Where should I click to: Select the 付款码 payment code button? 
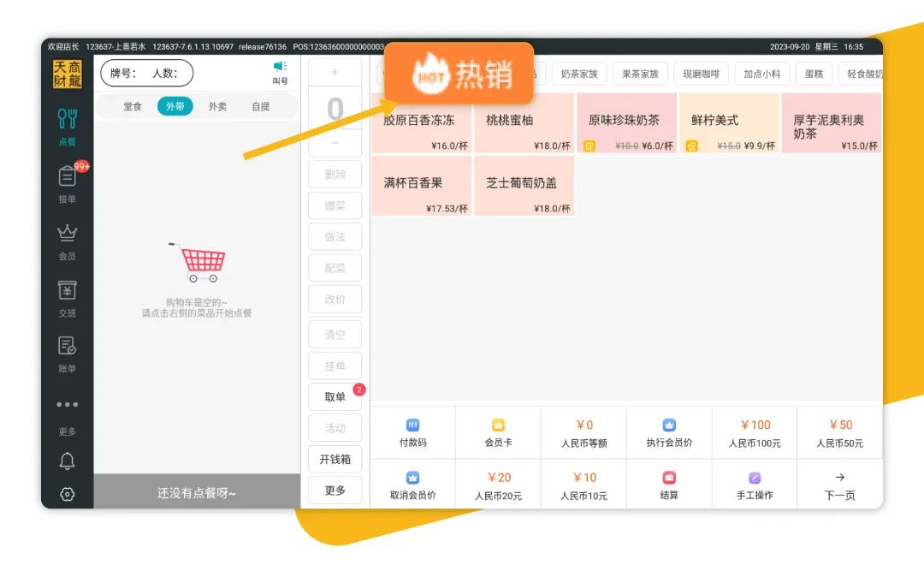click(412, 433)
